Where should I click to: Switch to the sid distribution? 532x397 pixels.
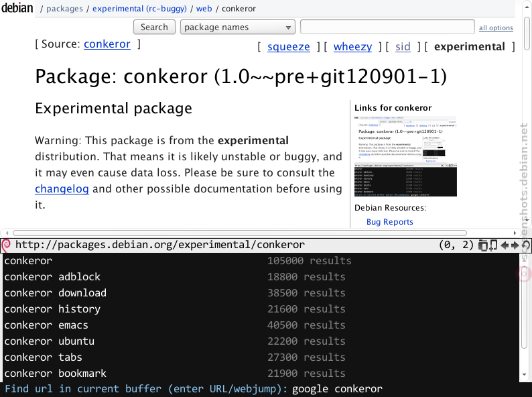[x=403, y=46]
